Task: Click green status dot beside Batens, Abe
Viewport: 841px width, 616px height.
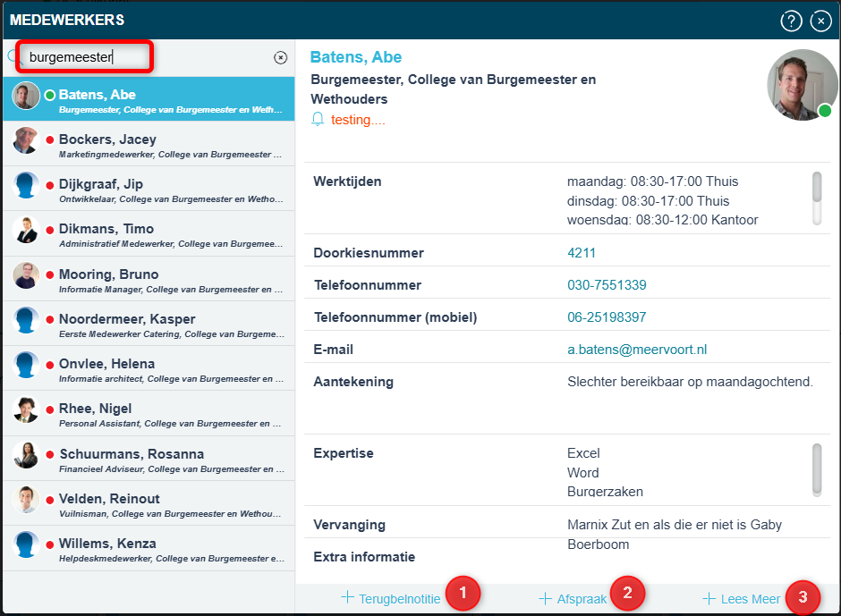Action: [x=50, y=96]
